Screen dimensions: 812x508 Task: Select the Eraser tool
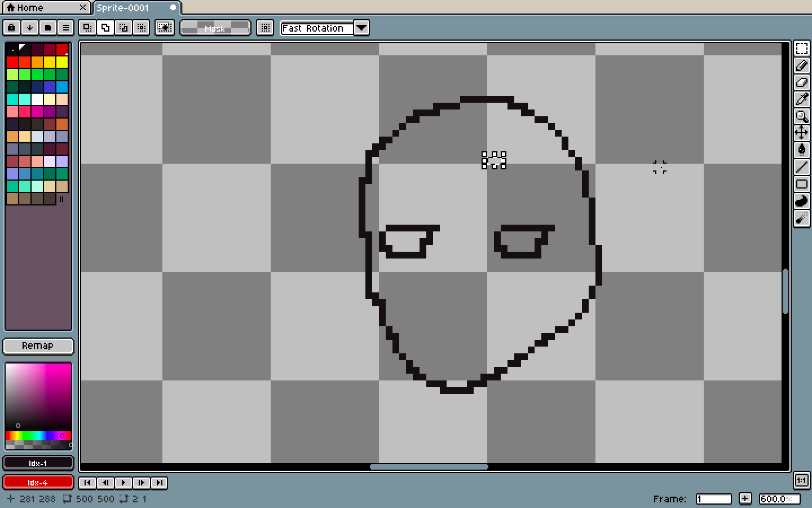pos(801,82)
